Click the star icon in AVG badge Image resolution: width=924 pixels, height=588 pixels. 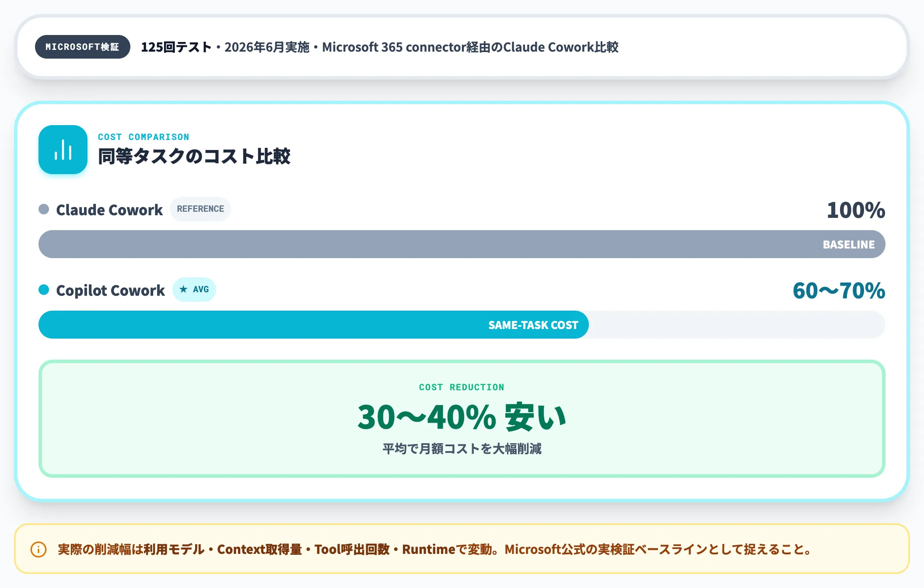tap(184, 289)
